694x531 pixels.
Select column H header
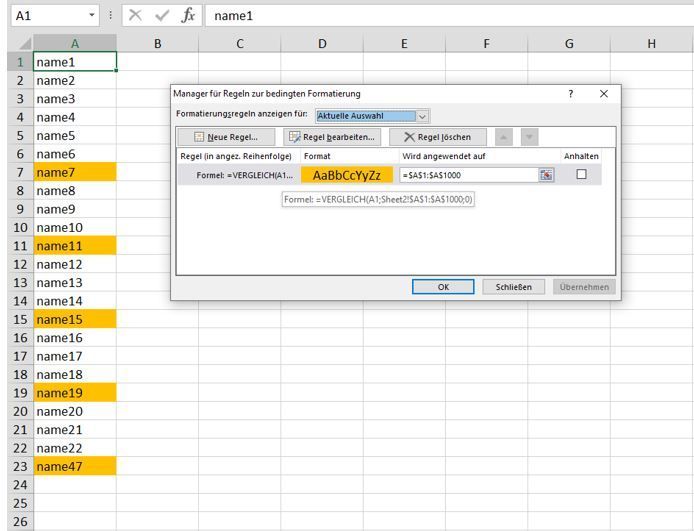click(x=651, y=43)
